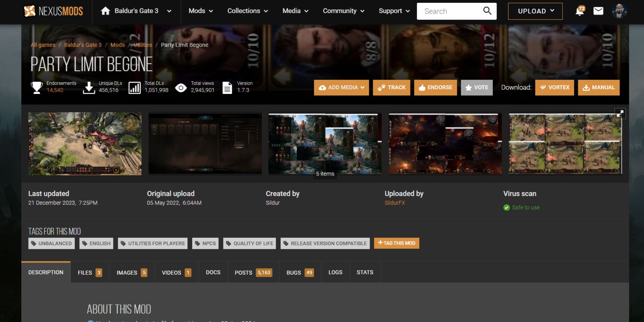Viewport: 644px width, 322px height.
Task: Open the Posts tab
Action: coord(253,272)
